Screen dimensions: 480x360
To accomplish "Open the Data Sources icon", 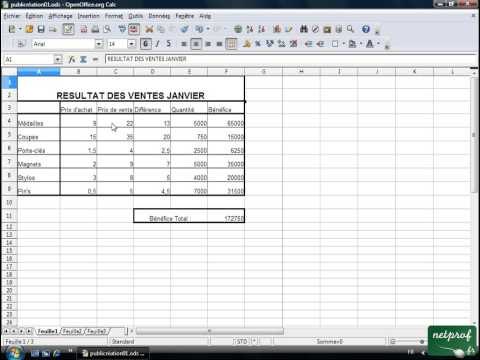I will coord(339,29).
